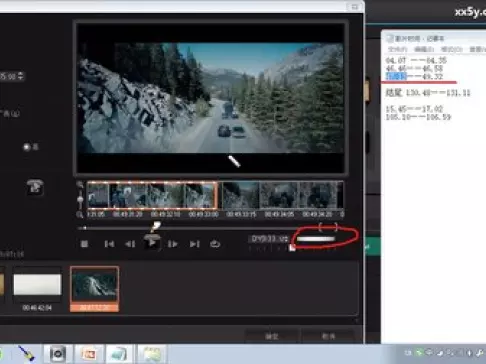Select the white clip thumbnail in tray

coord(37,284)
